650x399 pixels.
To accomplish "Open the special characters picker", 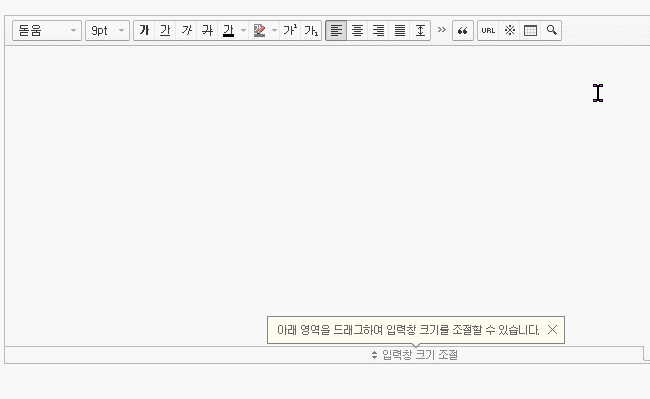I will click(x=509, y=31).
